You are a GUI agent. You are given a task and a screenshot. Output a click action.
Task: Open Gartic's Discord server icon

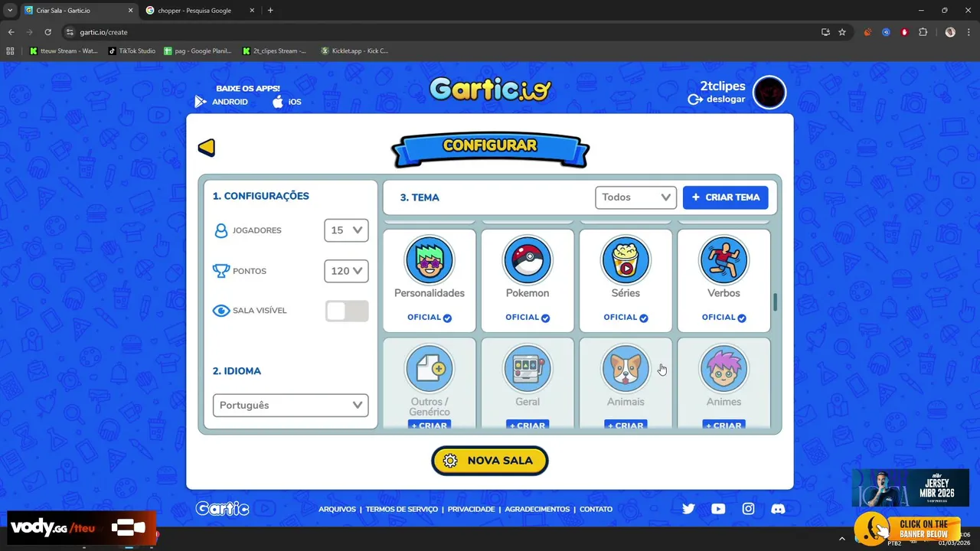(x=778, y=509)
